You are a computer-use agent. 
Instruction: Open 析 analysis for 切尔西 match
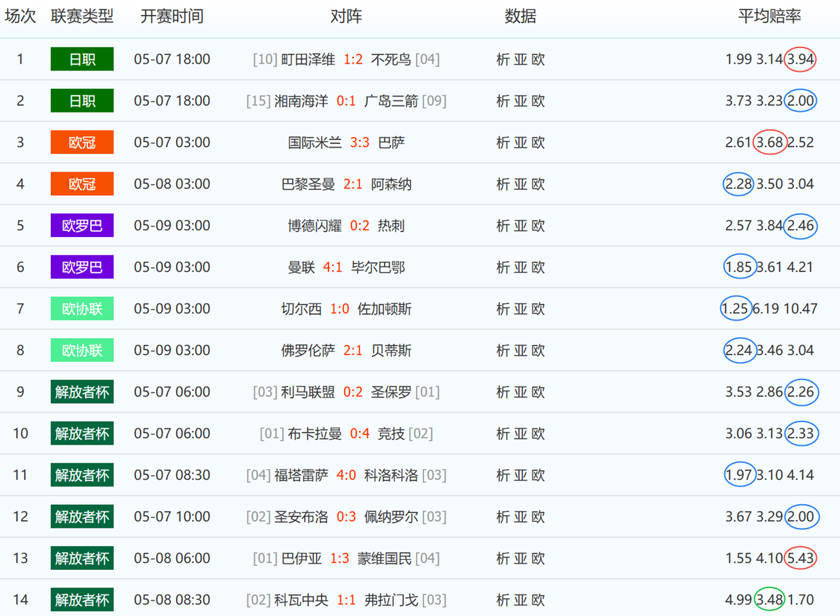pyautogui.click(x=503, y=309)
